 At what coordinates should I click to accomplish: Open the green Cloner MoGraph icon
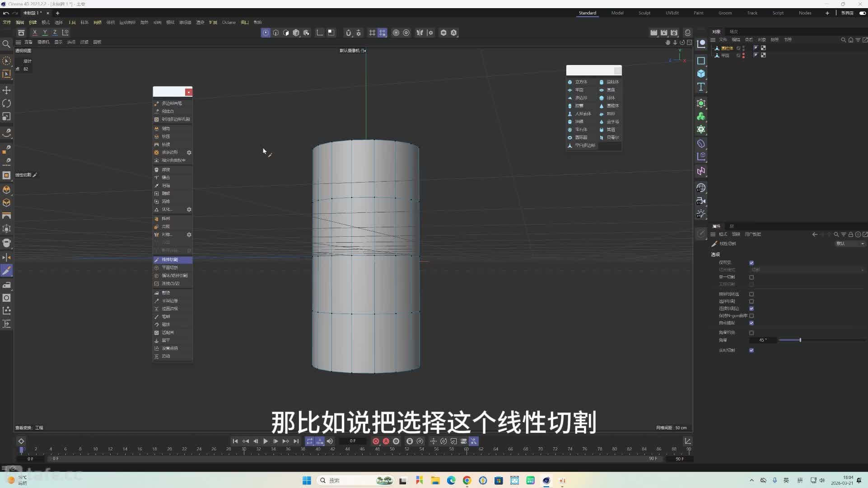click(x=701, y=117)
